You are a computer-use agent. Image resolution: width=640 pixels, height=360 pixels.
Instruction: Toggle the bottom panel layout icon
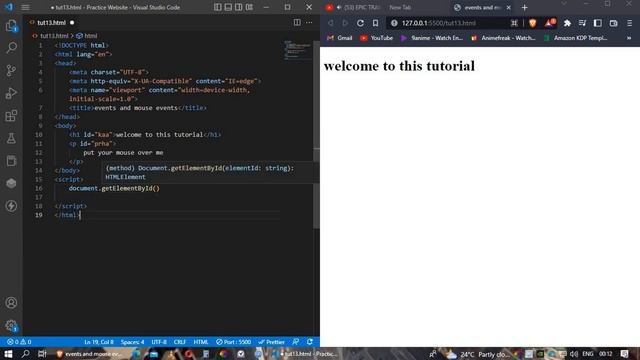click(228, 7)
